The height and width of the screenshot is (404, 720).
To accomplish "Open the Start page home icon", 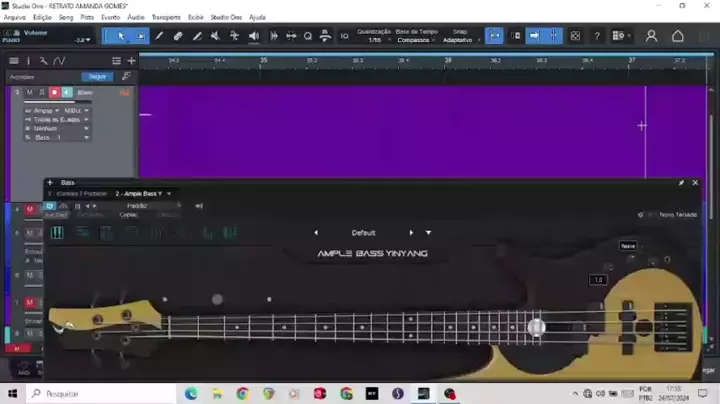I will tap(678, 36).
